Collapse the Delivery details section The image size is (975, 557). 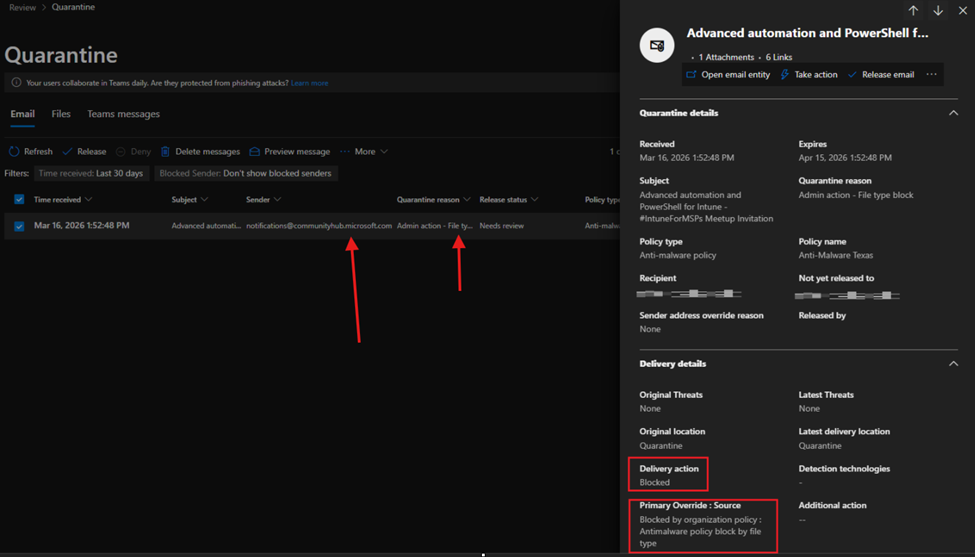coord(953,364)
